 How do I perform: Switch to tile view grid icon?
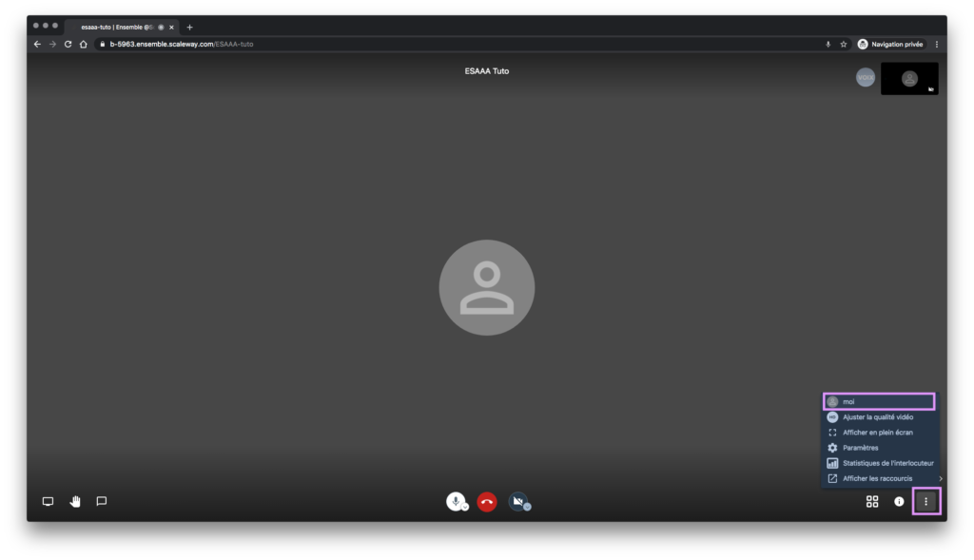coord(872,501)
